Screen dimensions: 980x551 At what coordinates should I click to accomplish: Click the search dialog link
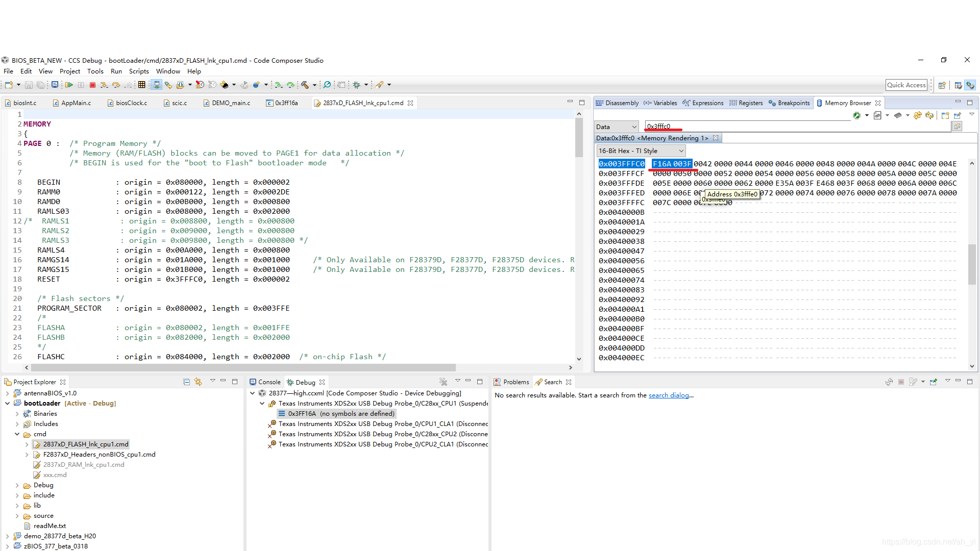[x=668, y=395]
